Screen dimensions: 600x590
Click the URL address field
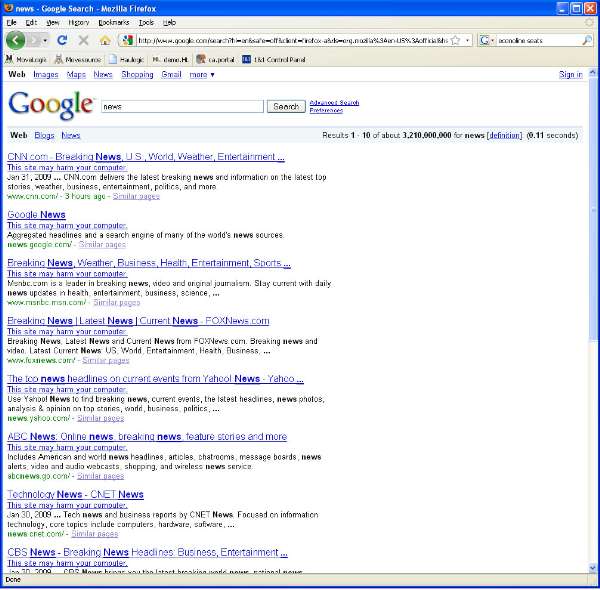tap(292, 40)
